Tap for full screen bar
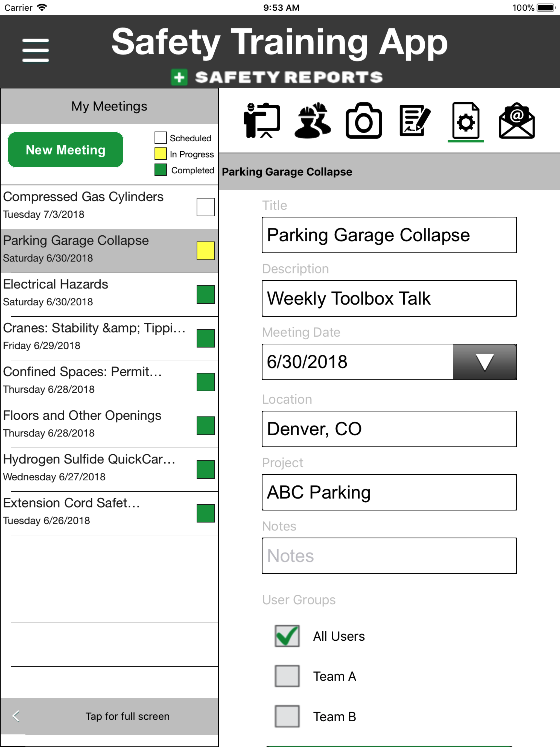Screen dimensions: 560x747 tap(109, 716)
